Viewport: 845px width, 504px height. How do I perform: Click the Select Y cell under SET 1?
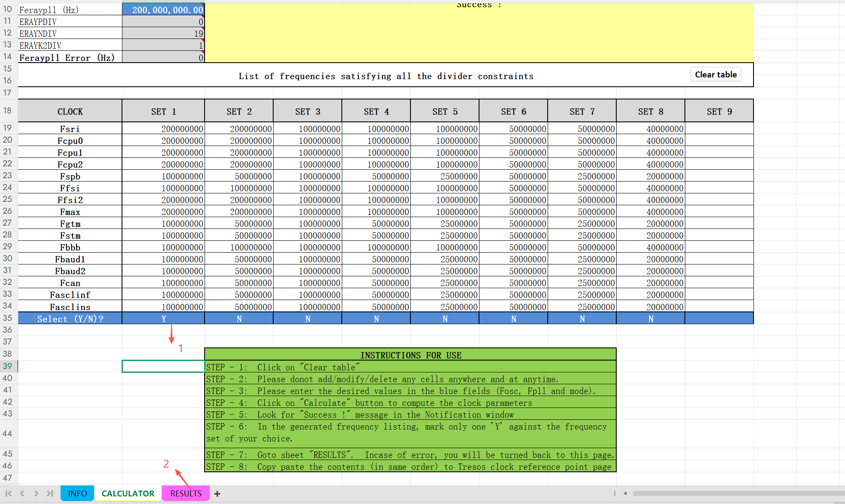click(x=163, y=319)
